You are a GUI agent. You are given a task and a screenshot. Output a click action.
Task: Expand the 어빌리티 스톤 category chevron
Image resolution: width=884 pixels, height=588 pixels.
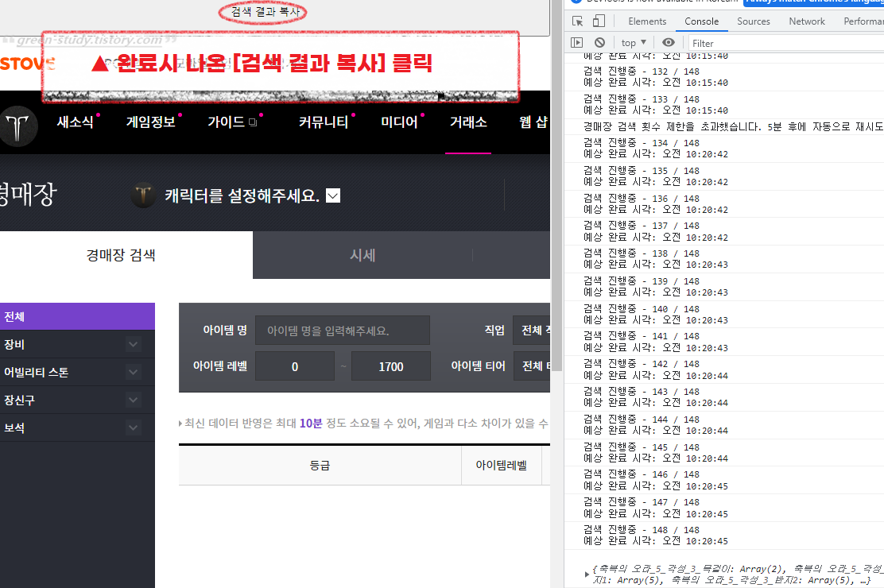(x=133, y=372)
